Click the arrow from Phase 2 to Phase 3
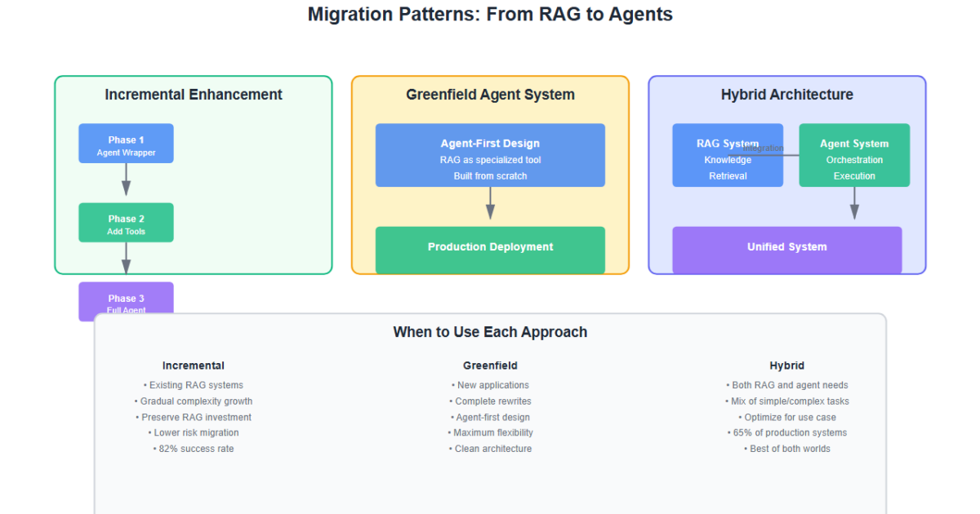Image resolution: width=980 pixels, height=514 pixels. [x=126, y=260]
